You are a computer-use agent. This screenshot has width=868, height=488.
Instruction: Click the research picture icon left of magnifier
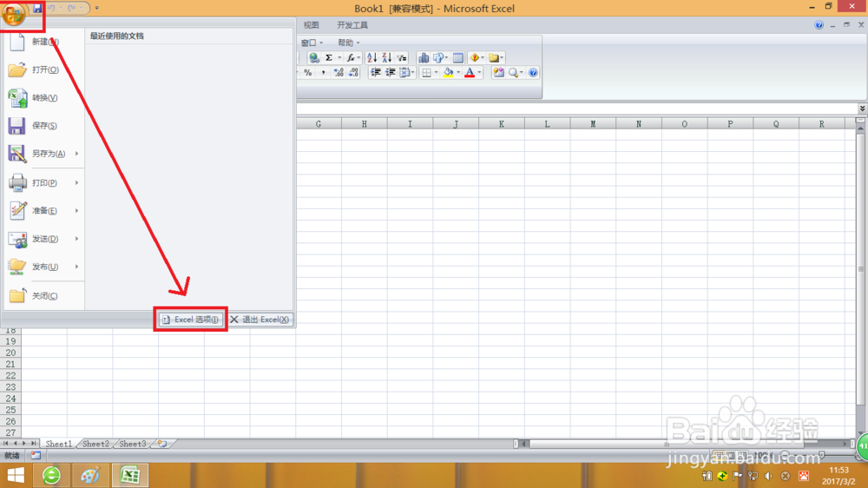[x=498, y=73]
